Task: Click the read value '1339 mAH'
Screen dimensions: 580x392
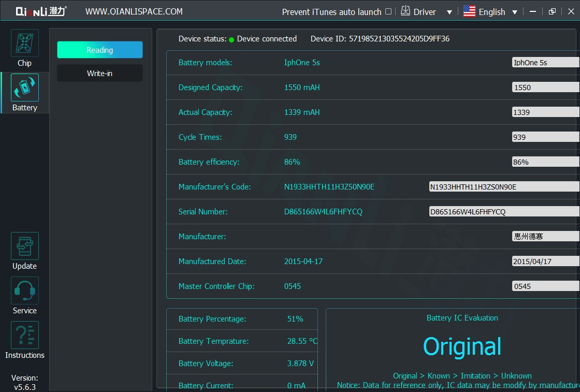Action: coord(302,112)
